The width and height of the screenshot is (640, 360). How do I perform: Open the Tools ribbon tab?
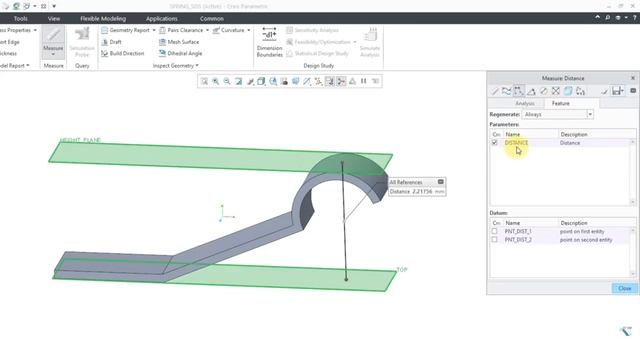click(20, 19)
